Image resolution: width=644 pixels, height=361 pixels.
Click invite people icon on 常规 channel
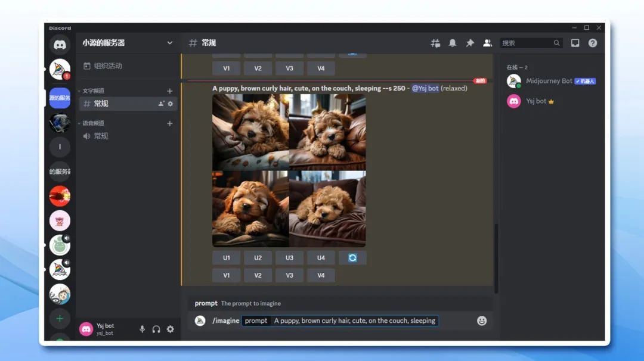pyautogui.click(x=161, y=104)
